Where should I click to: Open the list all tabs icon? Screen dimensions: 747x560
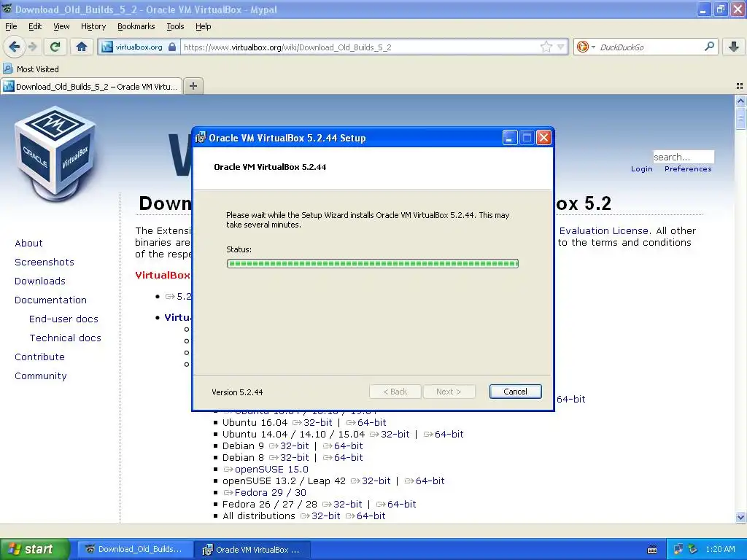(x=740, y=86)
